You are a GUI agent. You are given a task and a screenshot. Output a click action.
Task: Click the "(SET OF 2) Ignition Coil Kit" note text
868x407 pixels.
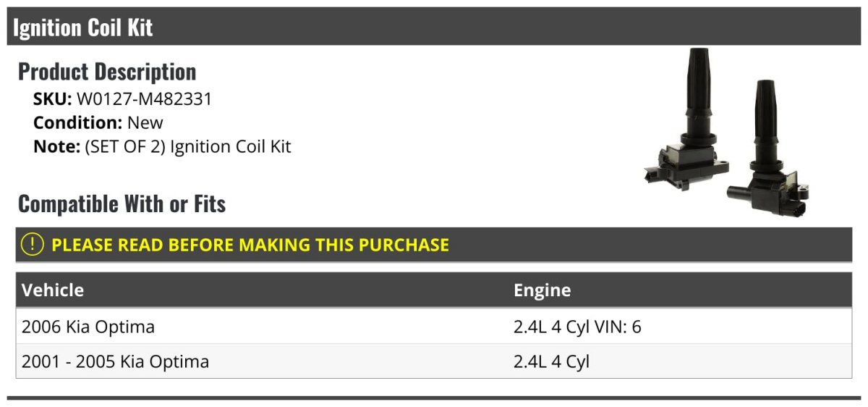(188, 146)
